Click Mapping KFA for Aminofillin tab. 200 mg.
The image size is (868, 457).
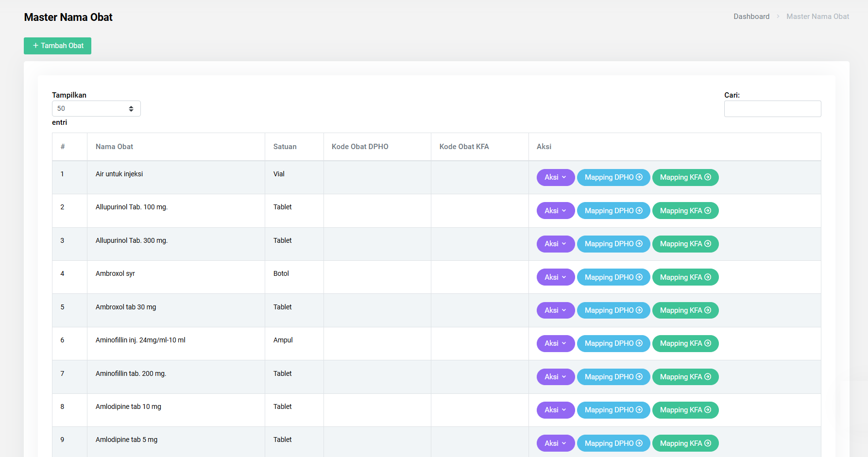pyautogui.click(x=685, y=377)
